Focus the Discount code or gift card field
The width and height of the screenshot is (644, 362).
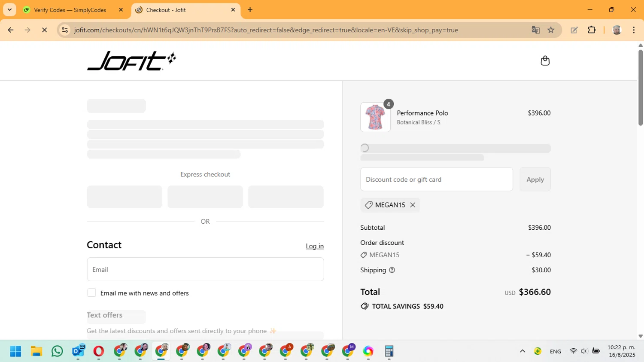(437, 179)
